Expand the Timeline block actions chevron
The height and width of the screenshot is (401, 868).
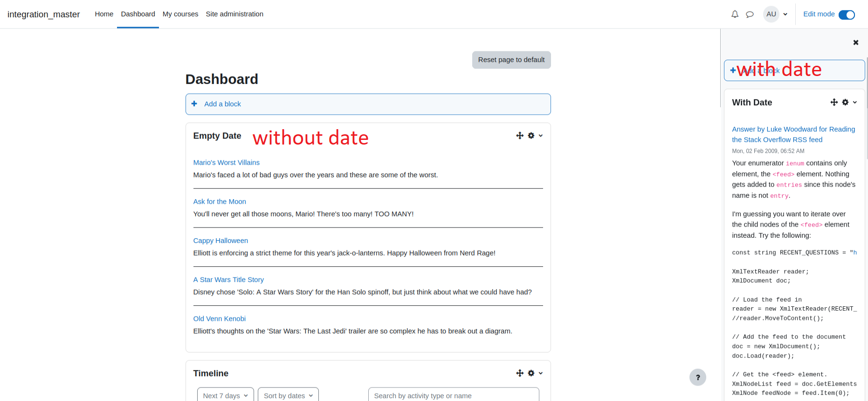pyautogui.click(x=541, y=373)
